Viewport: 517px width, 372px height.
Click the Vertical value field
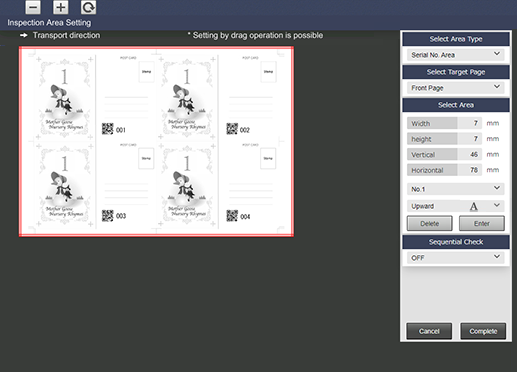(x=469, y=154)
